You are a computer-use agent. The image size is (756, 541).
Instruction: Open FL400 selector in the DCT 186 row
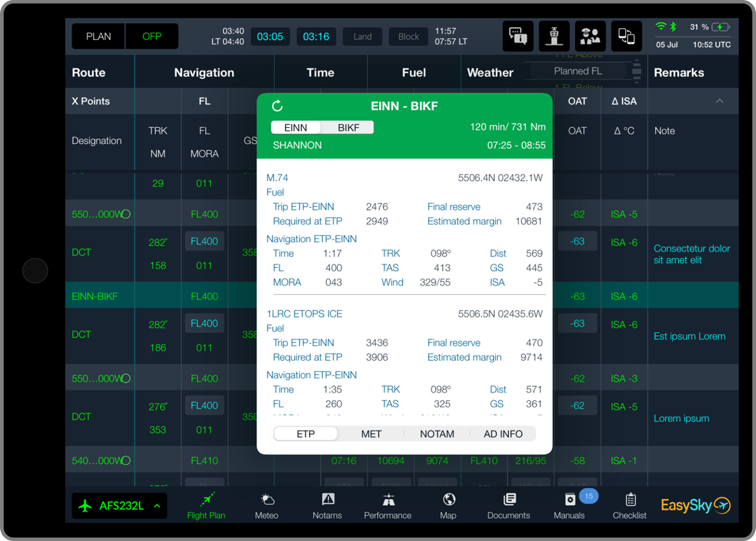coord(204,324)
